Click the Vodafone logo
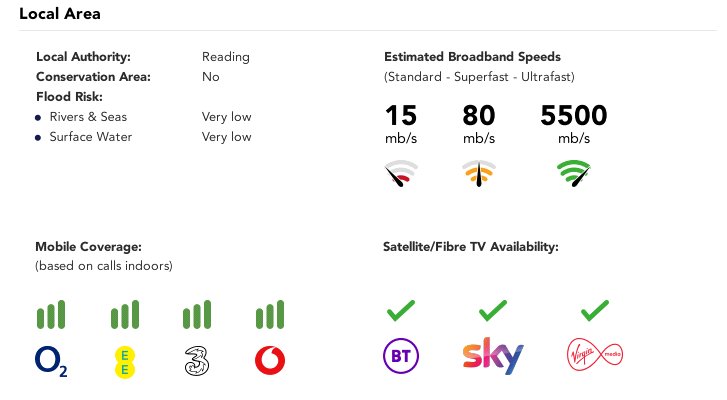 click(x=270, y=361)
